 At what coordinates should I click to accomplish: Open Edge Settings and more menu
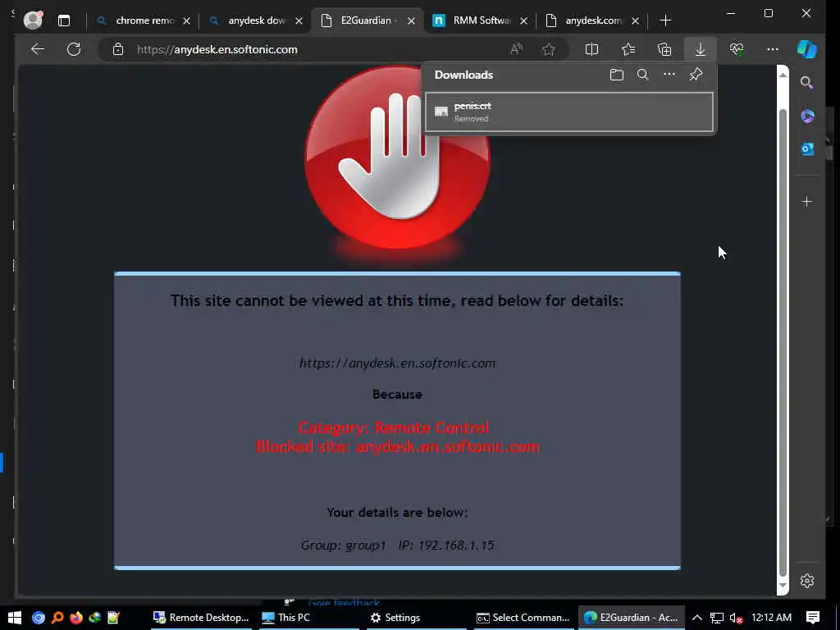[x=773, y=49]
